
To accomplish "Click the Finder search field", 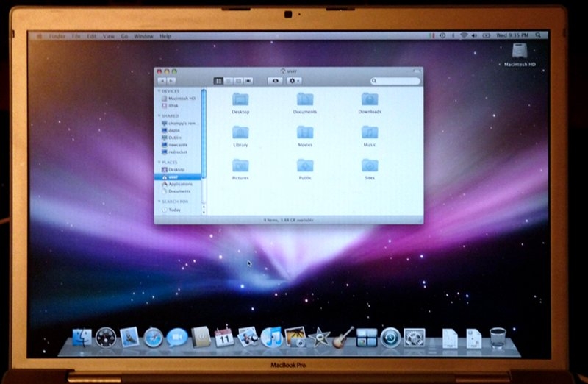I will click(x=395, y=81).
